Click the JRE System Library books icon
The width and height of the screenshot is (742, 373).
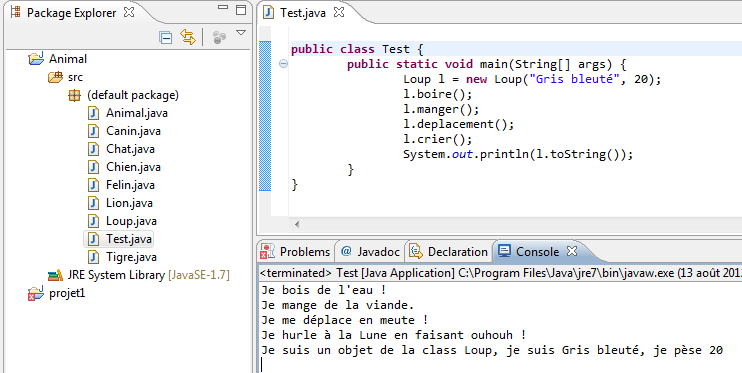pos(55,275)
